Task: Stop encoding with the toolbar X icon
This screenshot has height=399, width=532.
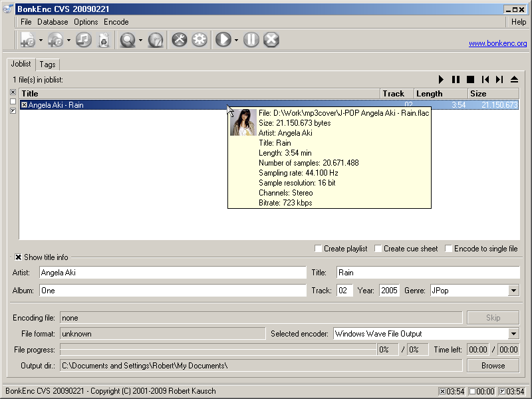Action: (271, 40)
